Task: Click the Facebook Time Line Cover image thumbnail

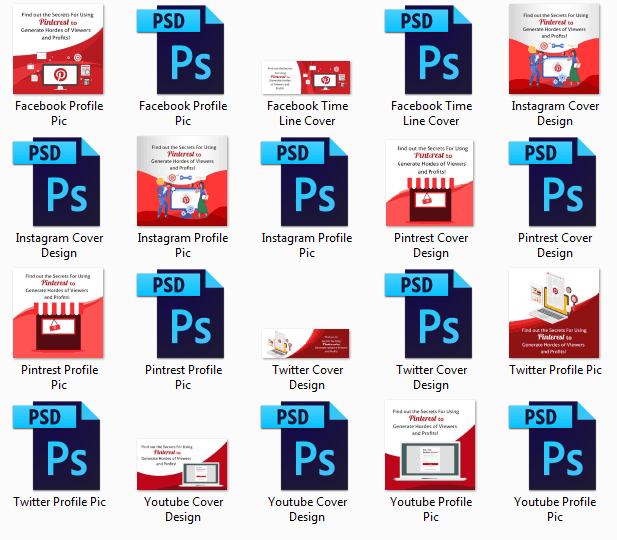Action: [x=306, y=76]
